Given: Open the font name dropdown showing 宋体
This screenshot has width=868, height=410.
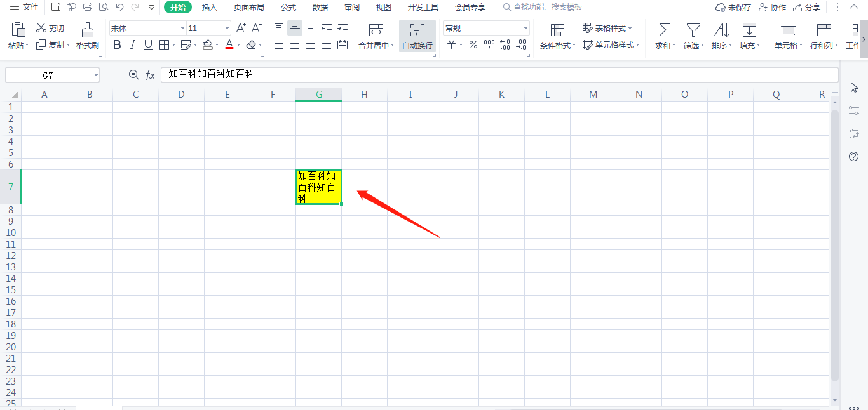Looking at the screenshot, I should tap(182, 28).
